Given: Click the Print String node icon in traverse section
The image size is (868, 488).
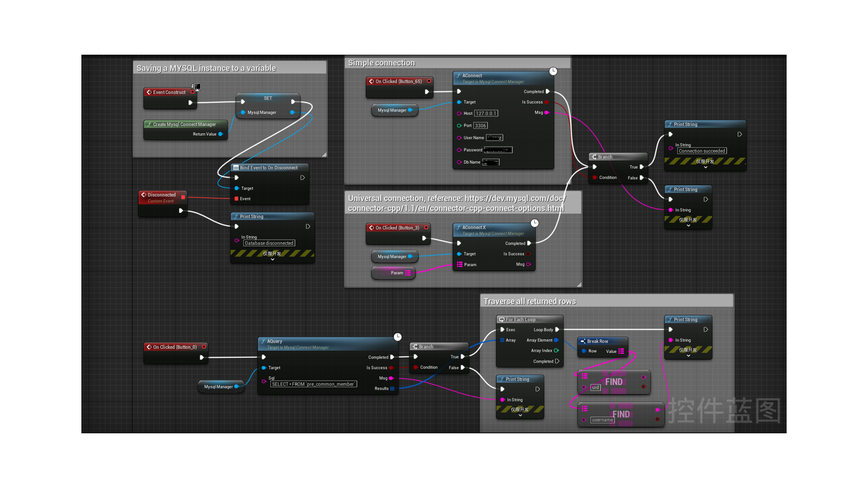Looking at the screenshot, I should pyautogui.click(x=671, y=319).
